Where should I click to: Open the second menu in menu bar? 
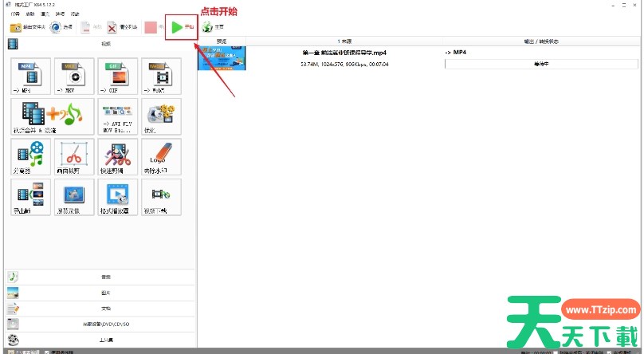click(30, 14)
